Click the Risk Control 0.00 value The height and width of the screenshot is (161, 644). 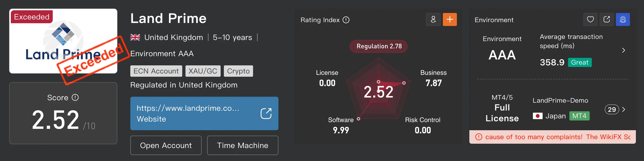click(x=423, y=130)
